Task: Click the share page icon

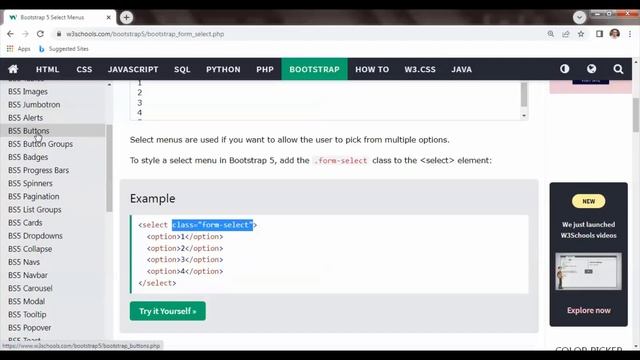Action: pos(566,34)
